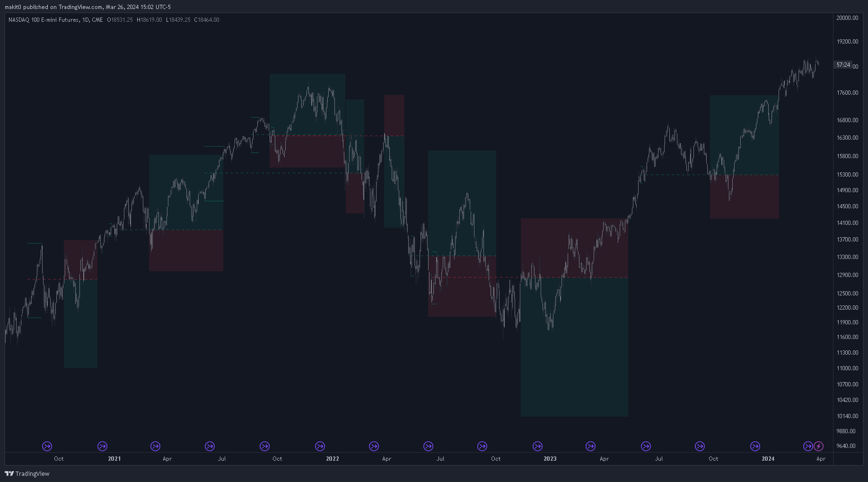The height and width of the screenshot is (482, 868).
Task: Click the NASDAQ 100 E-mini Futures symbol title
Action: 55,20
